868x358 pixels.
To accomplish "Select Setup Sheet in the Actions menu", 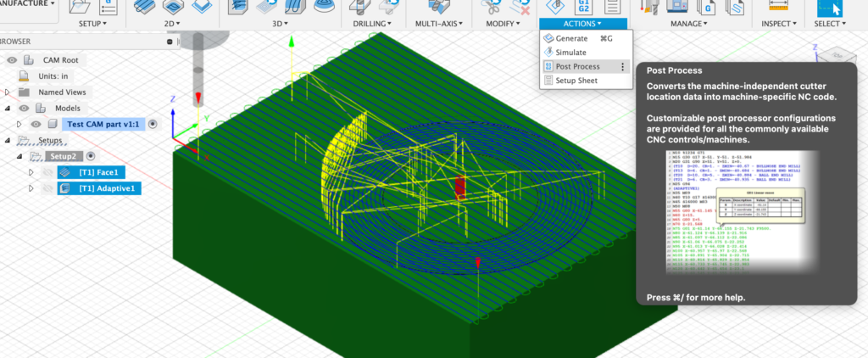I will (x=576, y=81).
